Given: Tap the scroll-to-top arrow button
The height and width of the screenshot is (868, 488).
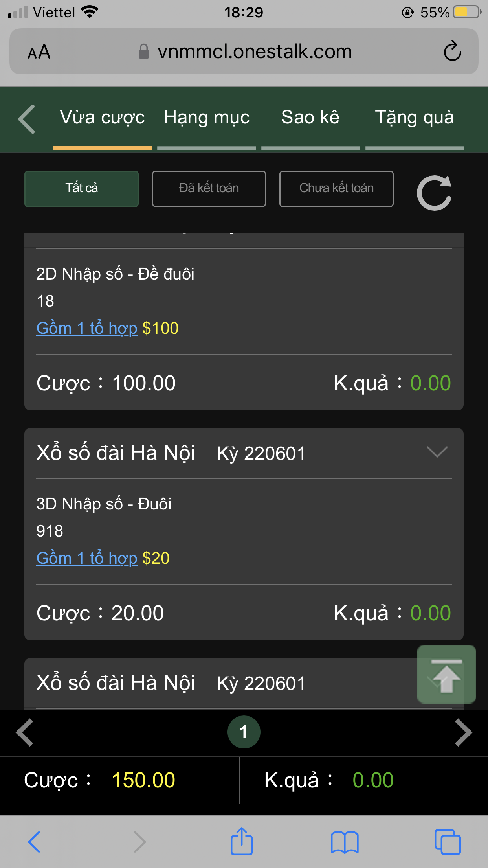Looking at the screenshot, I should 446,675.
